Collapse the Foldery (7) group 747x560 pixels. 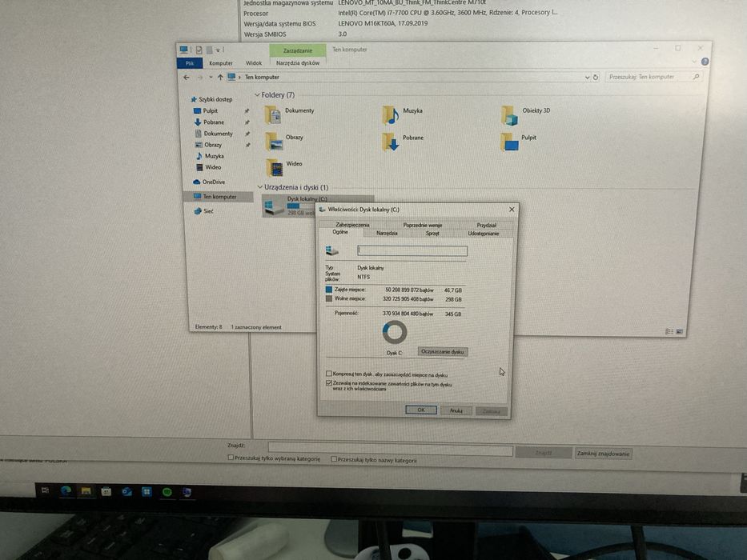pos(257,95)
